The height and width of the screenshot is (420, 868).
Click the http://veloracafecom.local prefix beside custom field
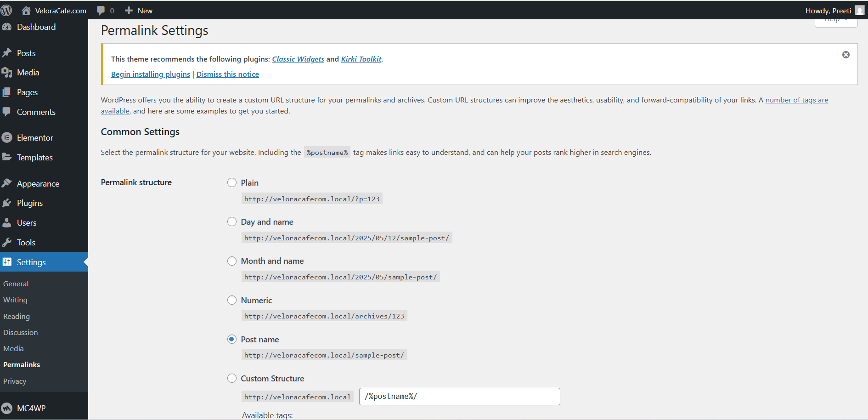tap(298, 397)
